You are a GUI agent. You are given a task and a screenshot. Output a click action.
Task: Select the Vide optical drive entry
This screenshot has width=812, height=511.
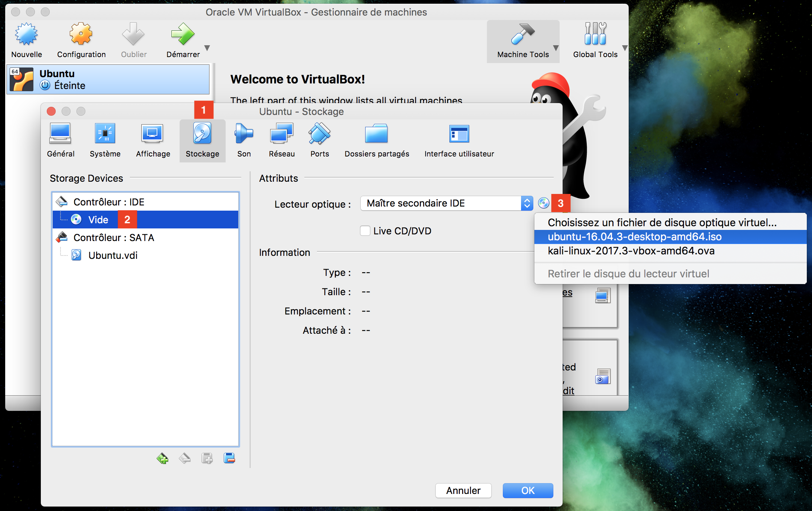pos(145,220)
